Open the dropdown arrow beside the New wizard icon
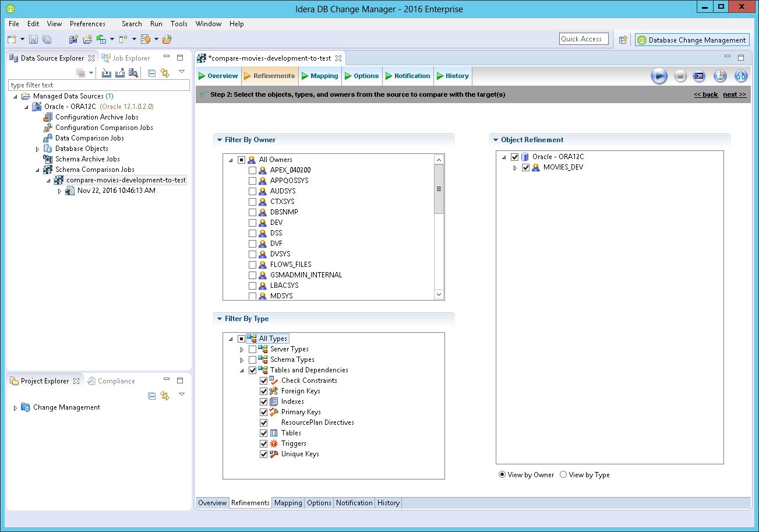 coord(22,40)
